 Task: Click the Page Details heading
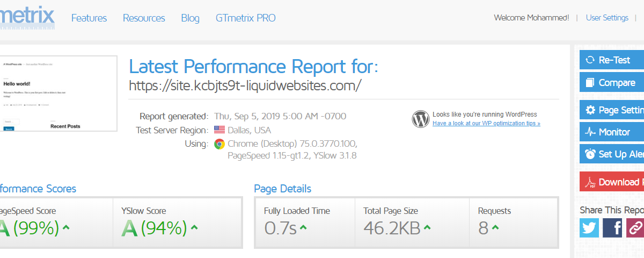tap(282, 189)
